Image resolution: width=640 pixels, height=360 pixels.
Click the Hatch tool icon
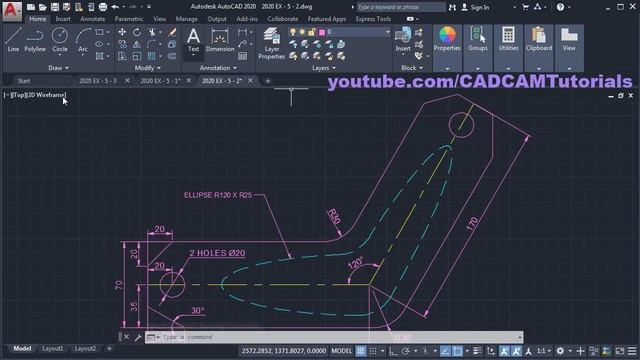pyautogui.click(x=99, y=56)
